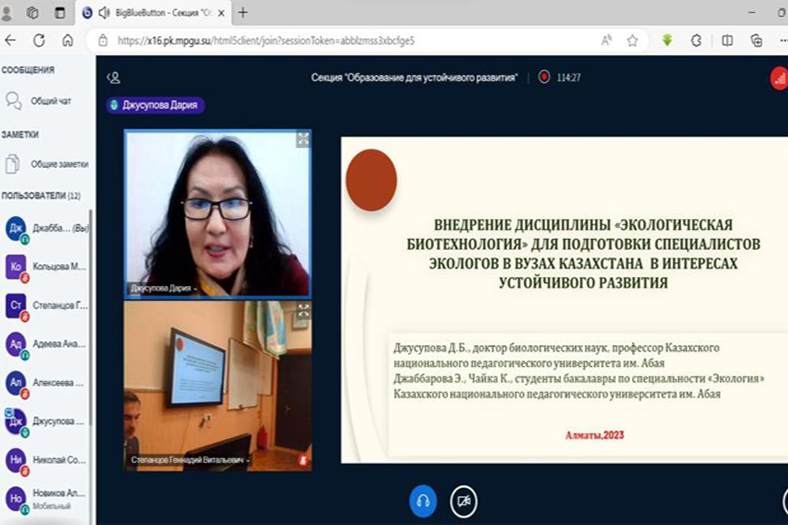This screenshot has width=788, height=525.
Task: Click the red recording indicator icon
Action: pos(544,77)
